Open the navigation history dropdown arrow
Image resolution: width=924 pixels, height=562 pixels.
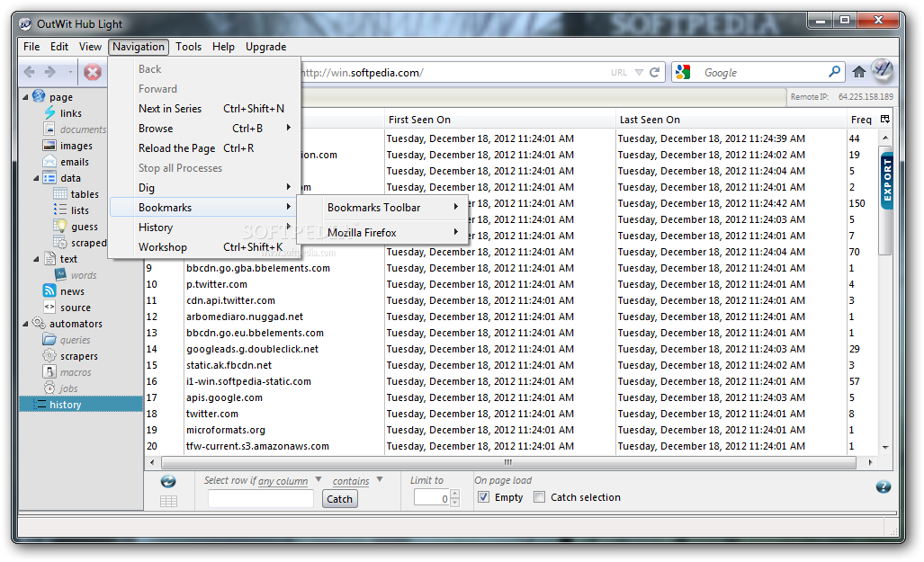70,73
